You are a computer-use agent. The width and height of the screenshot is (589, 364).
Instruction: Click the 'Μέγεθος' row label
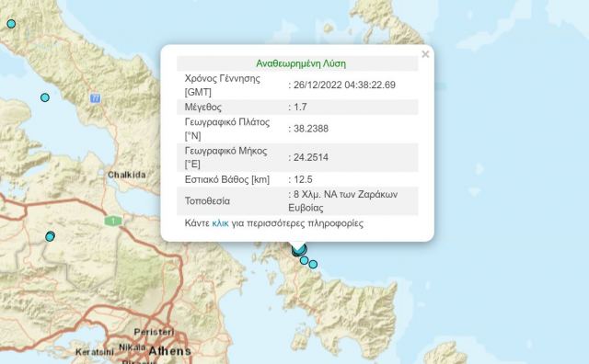click(202, 108)
